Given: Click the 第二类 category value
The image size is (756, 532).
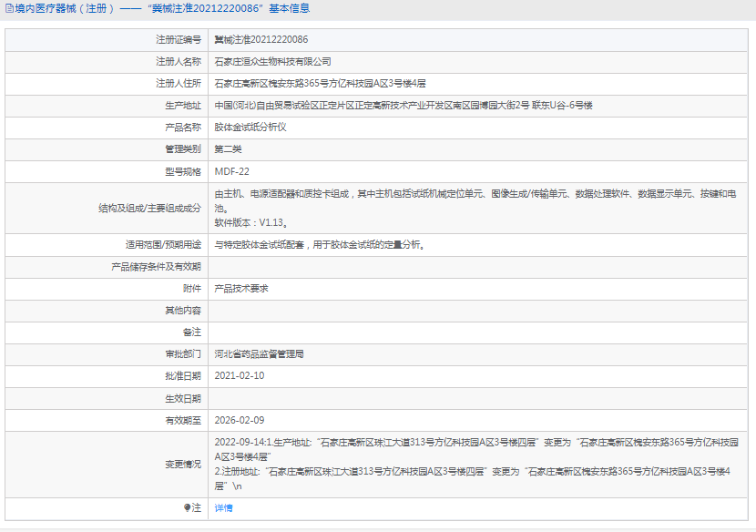Looking at the screenshot, I should (x=228, y=149).
